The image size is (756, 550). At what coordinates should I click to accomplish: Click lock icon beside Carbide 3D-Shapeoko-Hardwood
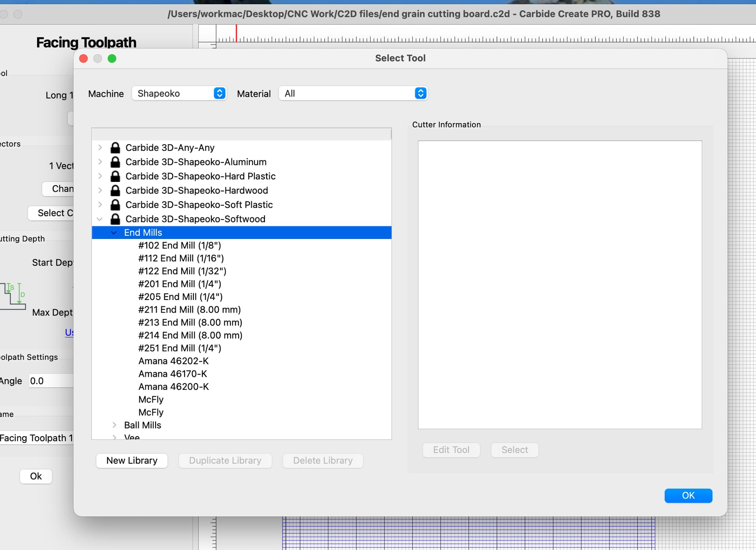click(x=115, y=191)
